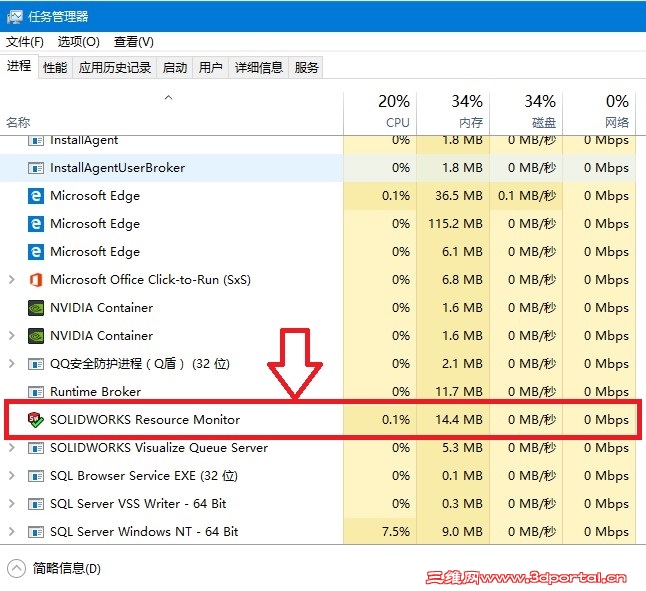Select the SOLIDWORKS Resource Monitor row name
Screen dimensions: 646x591
point(145,420)
